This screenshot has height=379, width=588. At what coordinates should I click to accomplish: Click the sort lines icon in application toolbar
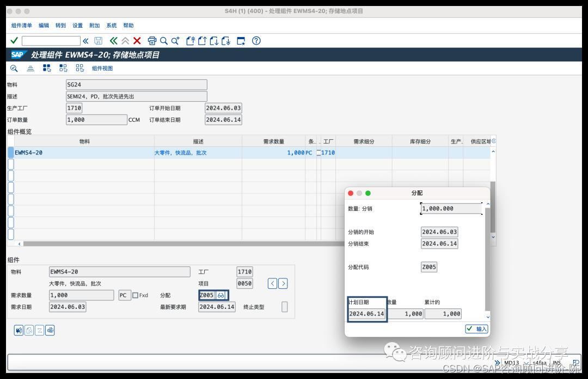tap(30, 68)
